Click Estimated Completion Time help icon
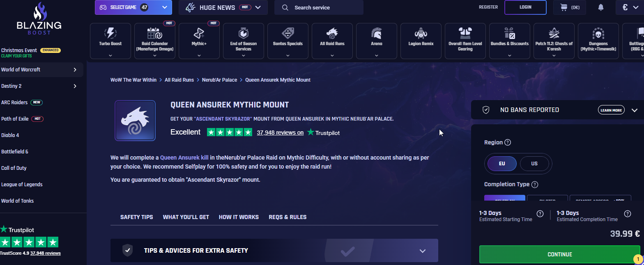 coord(628,214)
